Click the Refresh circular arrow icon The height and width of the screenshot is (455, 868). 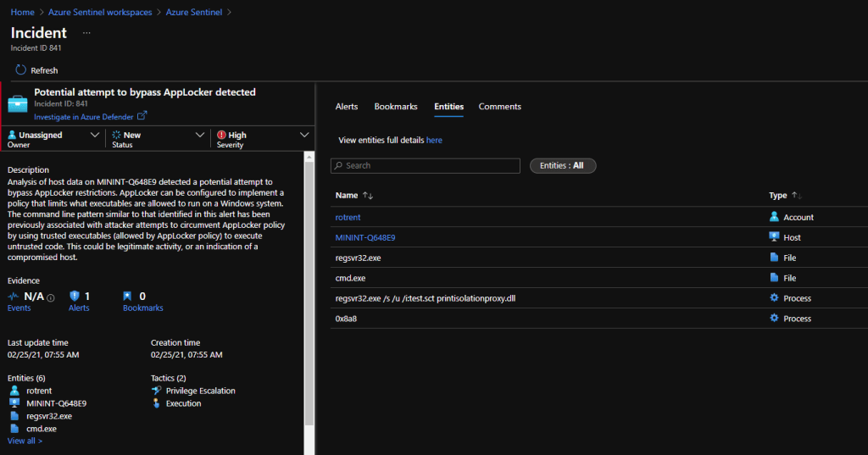coord(20,69)
